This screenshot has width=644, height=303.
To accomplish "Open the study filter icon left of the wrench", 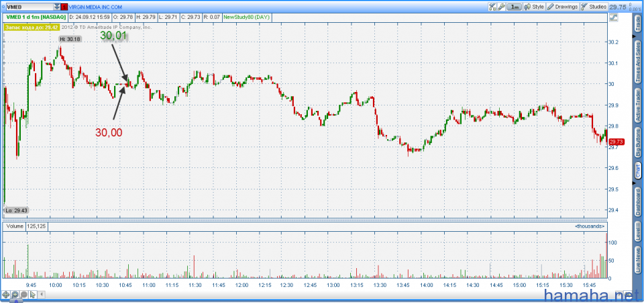I will [x=492, y=7].
